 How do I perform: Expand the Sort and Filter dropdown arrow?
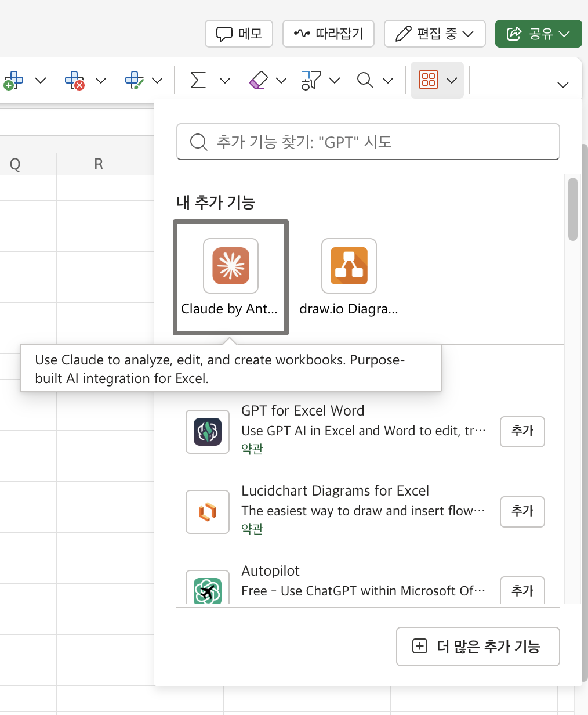[x=335, y=80]
